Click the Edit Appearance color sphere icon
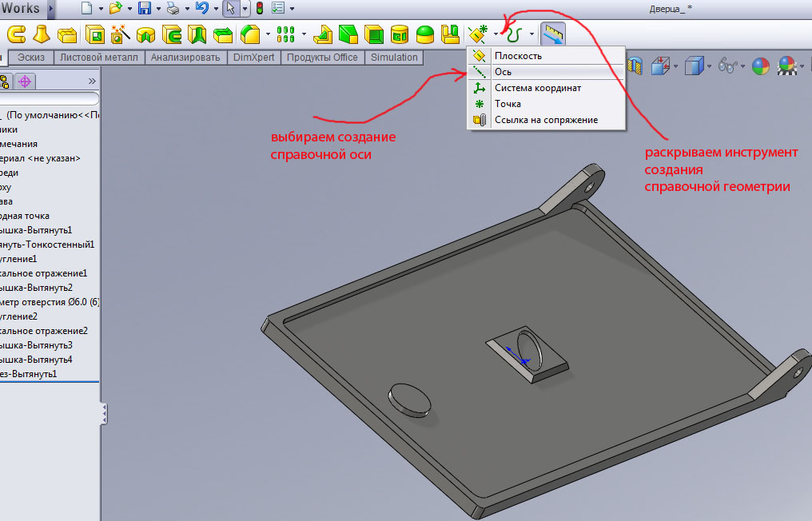This screenshot has width=812, height=521. (x=761, y=67)
